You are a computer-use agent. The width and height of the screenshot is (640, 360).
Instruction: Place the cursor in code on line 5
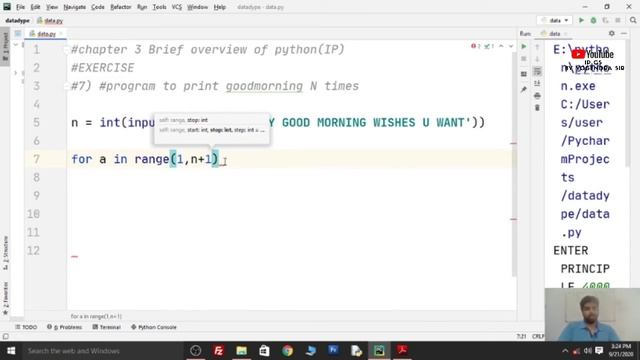(278, 122)
